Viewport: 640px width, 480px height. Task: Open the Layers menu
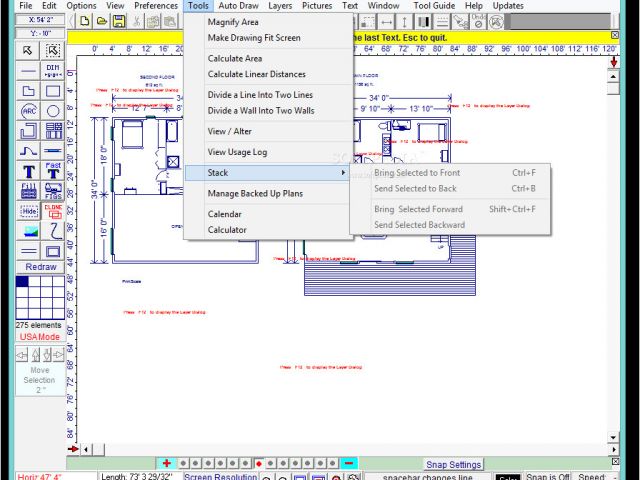(x=281, y=6)
